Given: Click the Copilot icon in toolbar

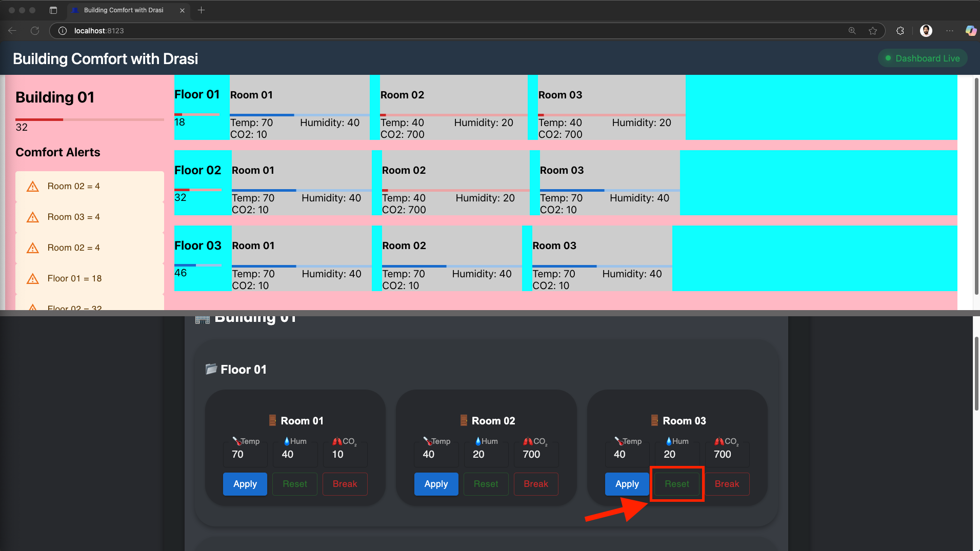Looking at the screenshot, I should click(x=970, y=31).
